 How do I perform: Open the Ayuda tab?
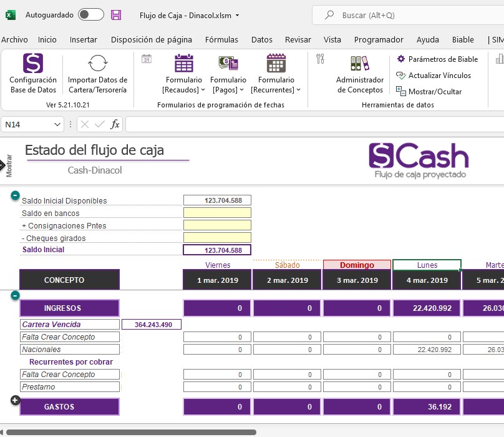pyautogui.click(x=427, y=39)
